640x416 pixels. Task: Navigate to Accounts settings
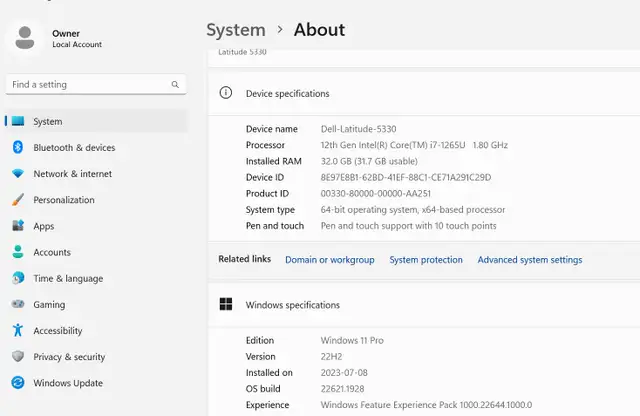click(96, 252)
